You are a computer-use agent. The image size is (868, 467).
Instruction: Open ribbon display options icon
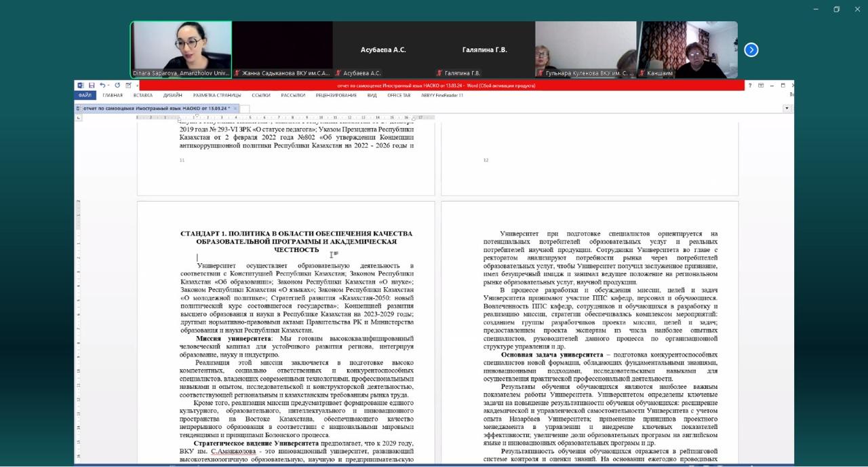tap(761, 86)
